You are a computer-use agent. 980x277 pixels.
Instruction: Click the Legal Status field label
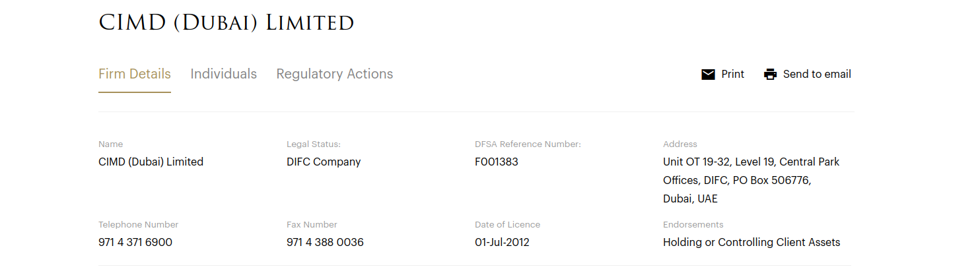[313, 144]
